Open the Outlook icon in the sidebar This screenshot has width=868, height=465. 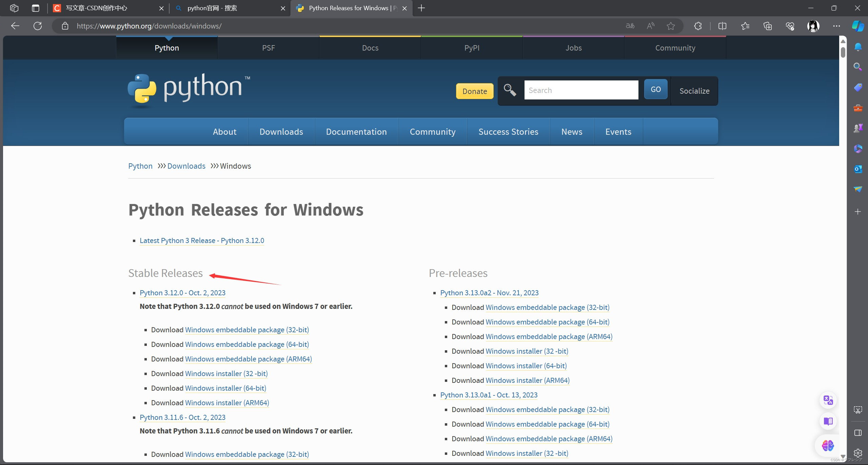click(x=858, y=169)
